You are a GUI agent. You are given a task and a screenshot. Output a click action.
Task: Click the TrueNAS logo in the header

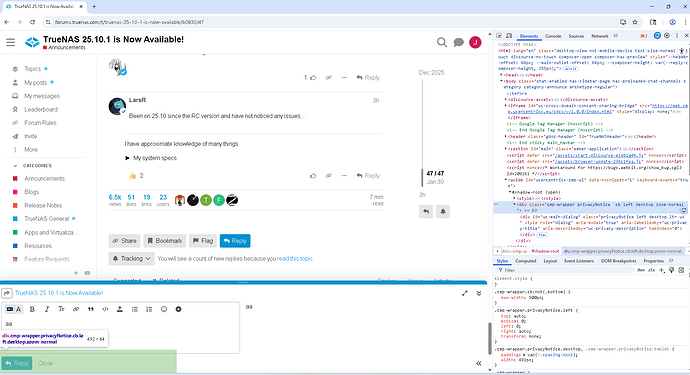(32, 42)
